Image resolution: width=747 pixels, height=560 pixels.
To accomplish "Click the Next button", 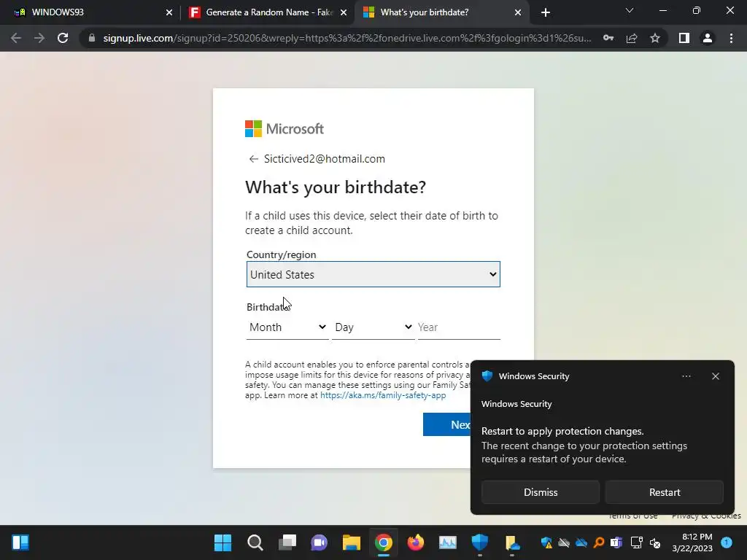I will pos(447,424).
